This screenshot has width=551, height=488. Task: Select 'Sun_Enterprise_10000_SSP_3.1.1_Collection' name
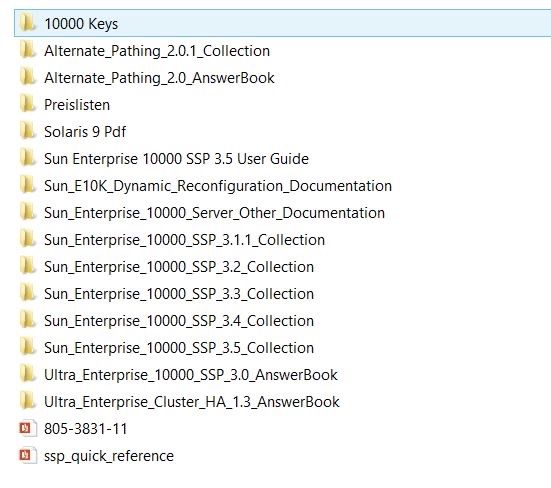184,240
